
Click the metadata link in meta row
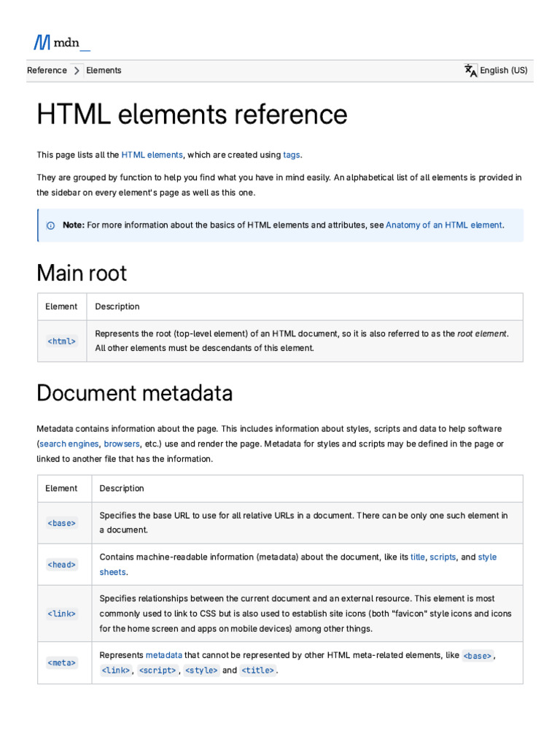164,655
